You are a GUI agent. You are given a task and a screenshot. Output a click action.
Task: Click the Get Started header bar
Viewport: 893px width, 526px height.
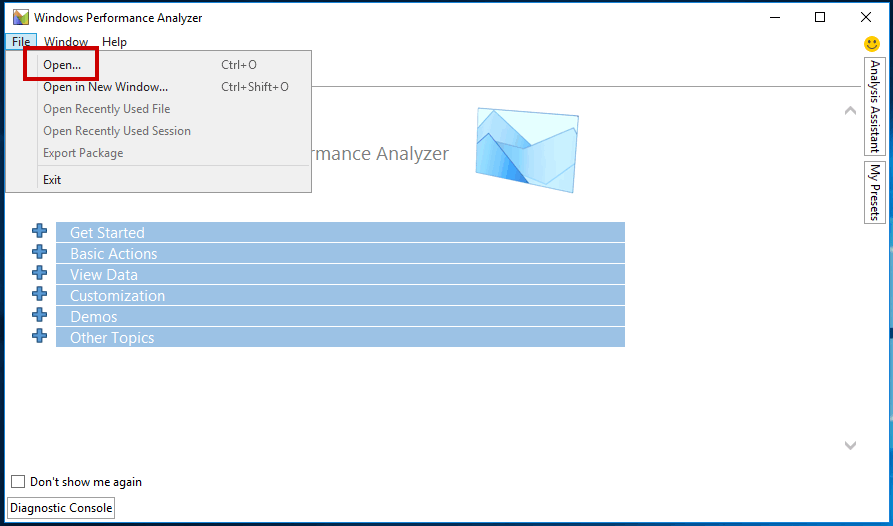pos(340,232)
